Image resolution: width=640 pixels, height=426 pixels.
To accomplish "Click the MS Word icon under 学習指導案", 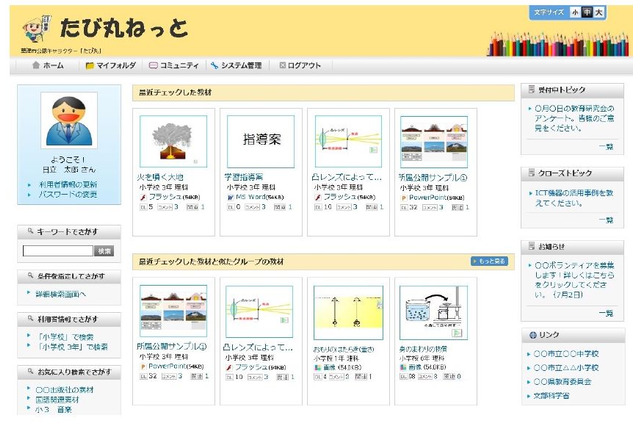I will (x=231, y=197).
